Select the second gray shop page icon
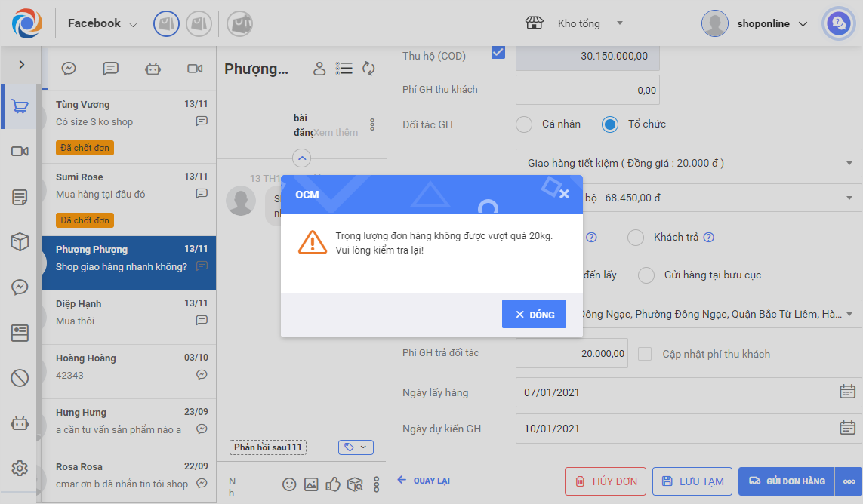 [x=199, y=23]
